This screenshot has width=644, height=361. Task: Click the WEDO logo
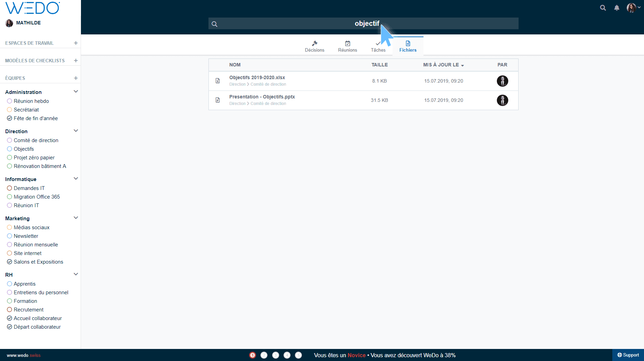coord(33,8)
